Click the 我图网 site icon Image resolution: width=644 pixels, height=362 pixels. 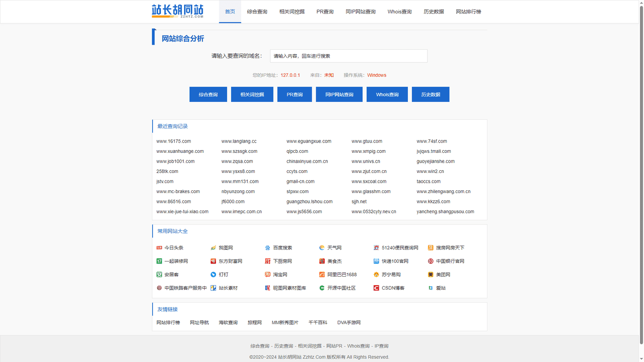point(213,248)
